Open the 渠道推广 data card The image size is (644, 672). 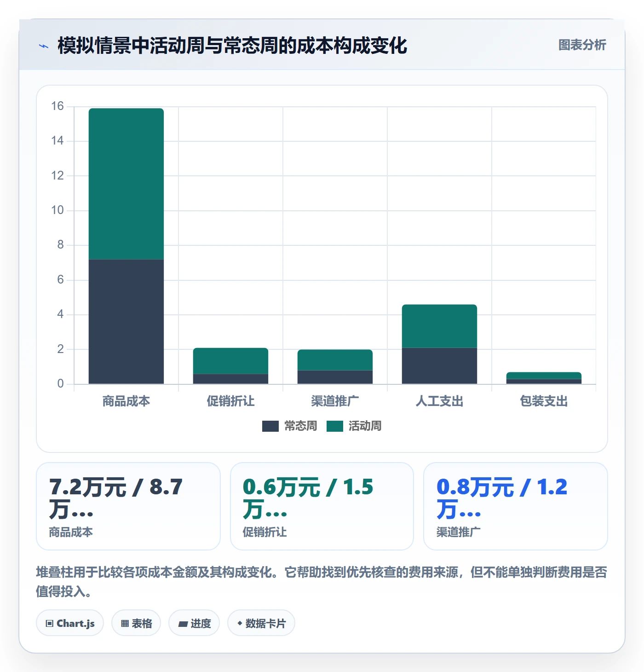click(516, 506)
